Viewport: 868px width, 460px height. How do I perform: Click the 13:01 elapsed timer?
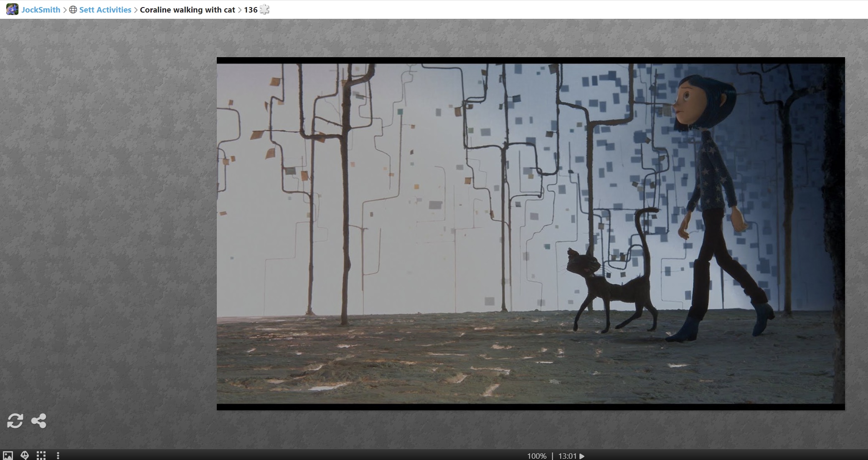coord(567,456)
